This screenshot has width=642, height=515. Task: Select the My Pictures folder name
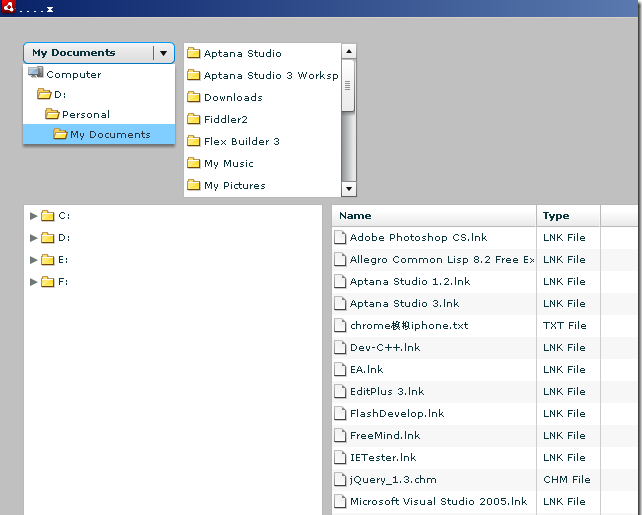(x=235, y=186)
